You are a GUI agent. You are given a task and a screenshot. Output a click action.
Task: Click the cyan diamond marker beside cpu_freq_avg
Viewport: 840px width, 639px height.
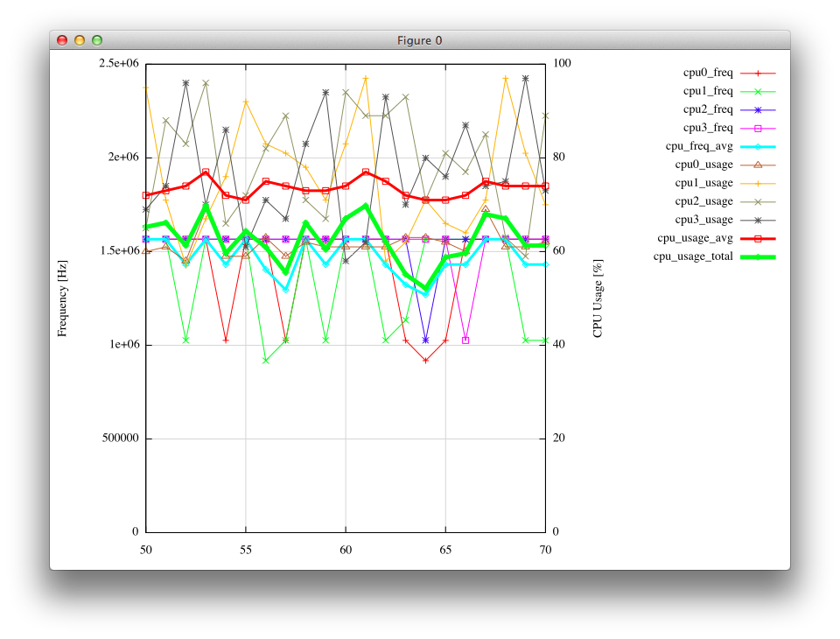pos(758,146)
